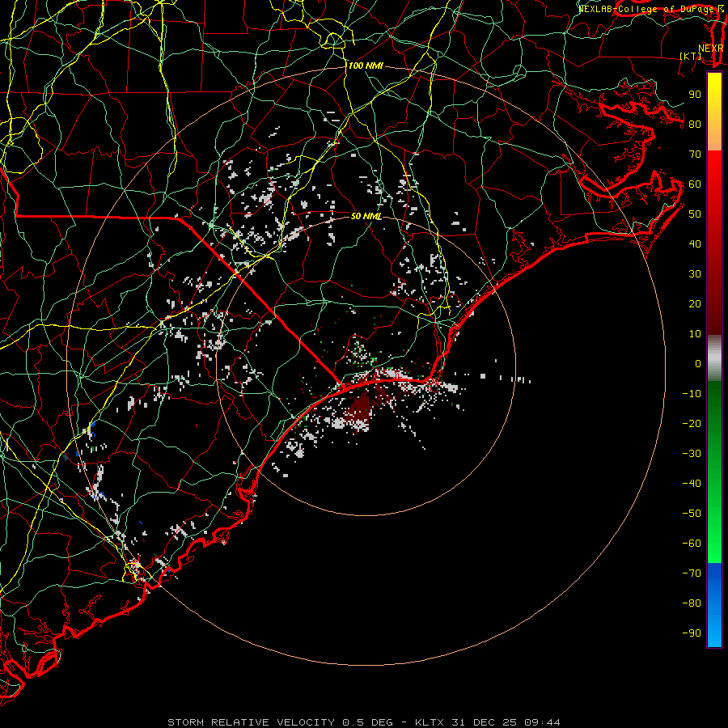Screen dimensions: 728x728
Task: Click the 70 value on velocity scale
Action: 695,154
